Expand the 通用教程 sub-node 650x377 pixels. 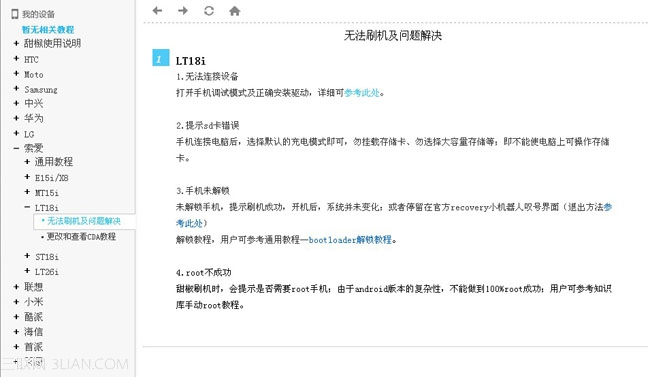coord(27,162)
